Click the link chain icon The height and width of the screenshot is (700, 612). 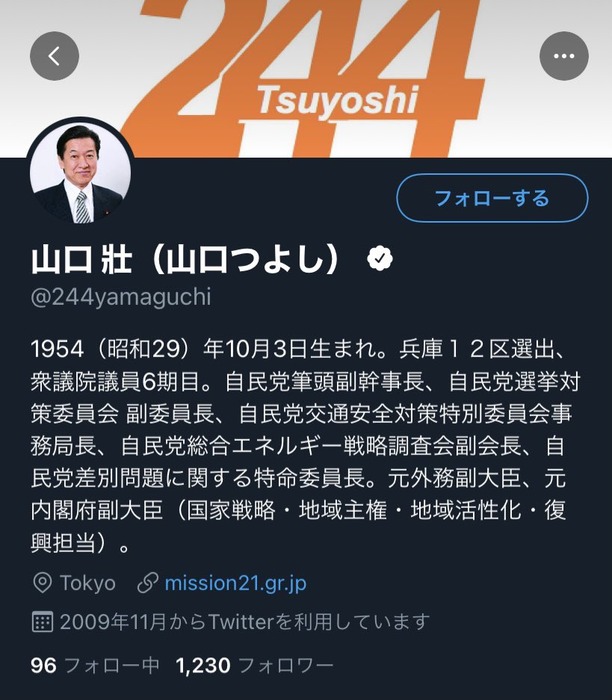coord(148,583)
